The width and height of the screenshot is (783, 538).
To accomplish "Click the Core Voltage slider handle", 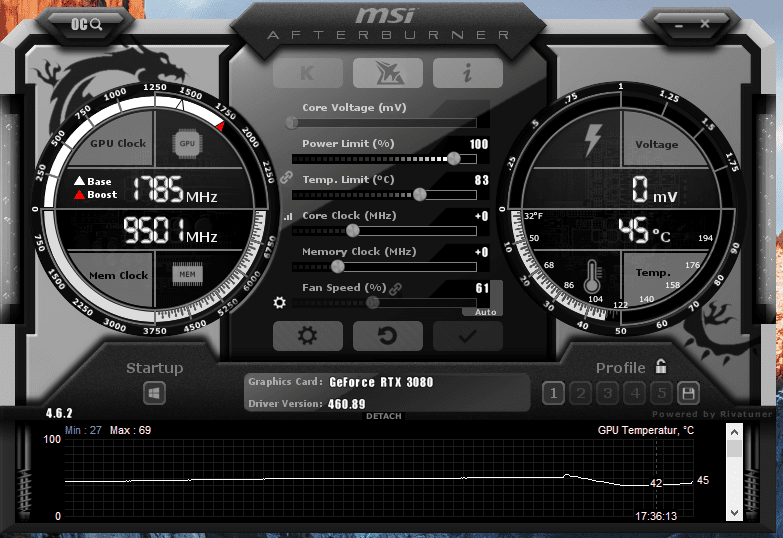I will point(292,122).
